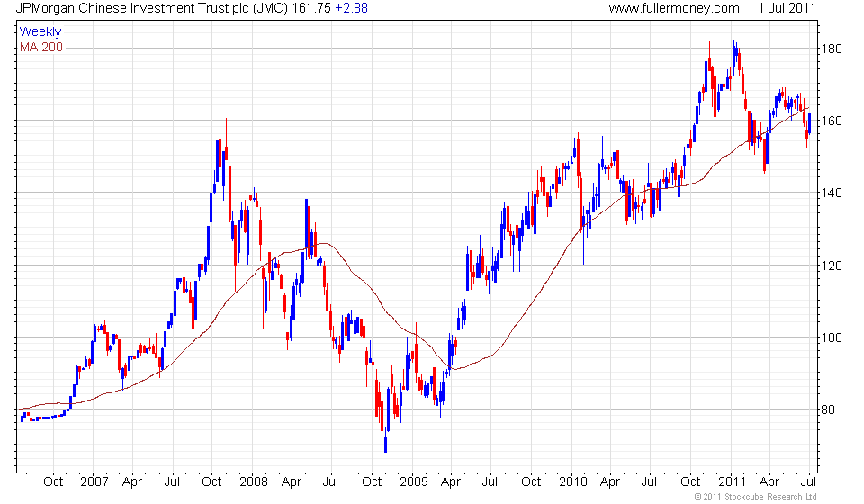Select the 2010 year marker on time axis
The width and height of the screenshot is (864, 504).
tap(573, 482)
